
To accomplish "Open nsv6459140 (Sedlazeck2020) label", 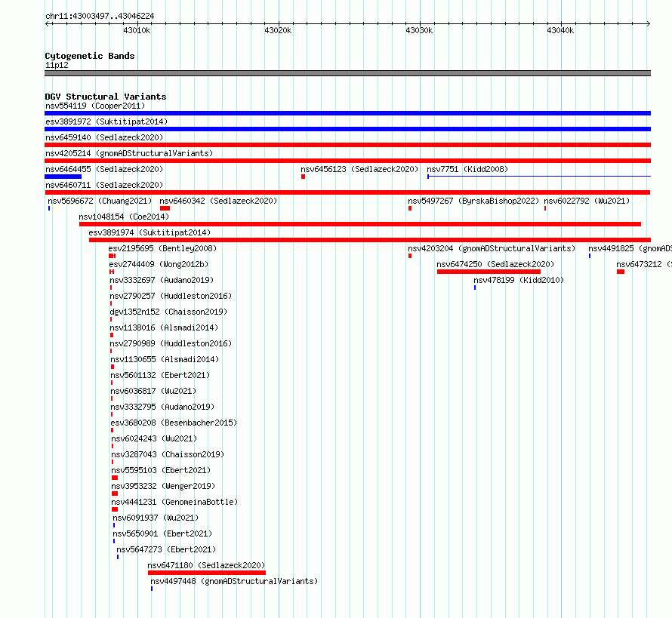I will click(x=104, y=137).
